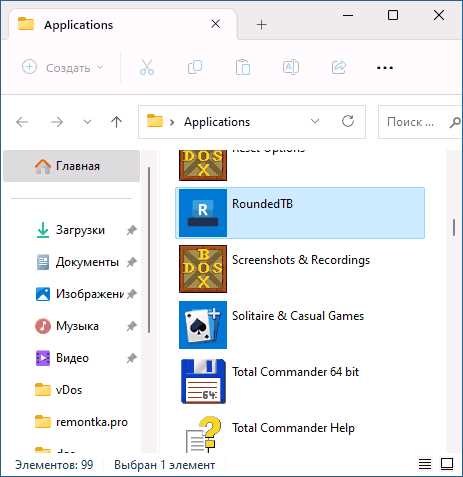Viewport: 463px width, 477px height.
Task: Open the three-dots See more menu
Action: click(385, 68)
